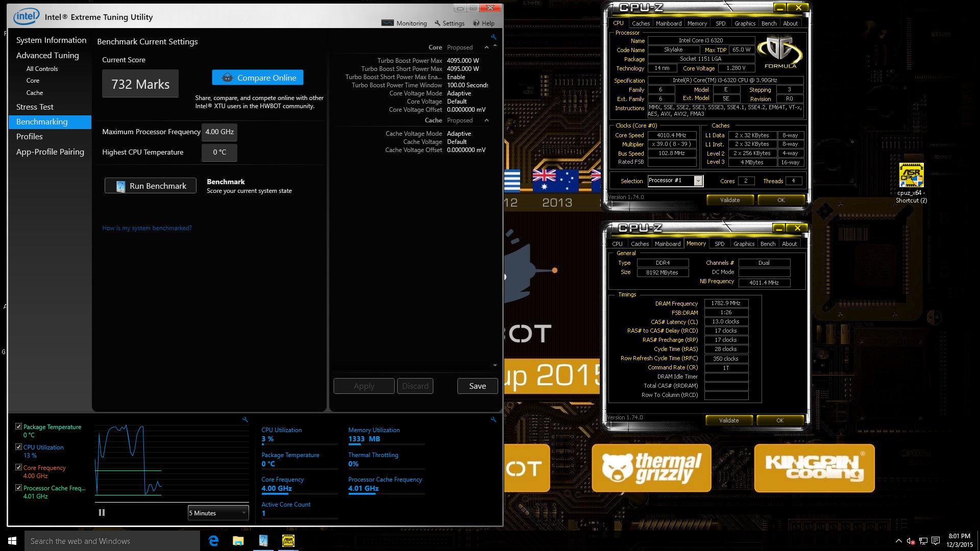Open Monitoring in Intel XTU header
The image size is (980, 551).
tap(404, 23)
